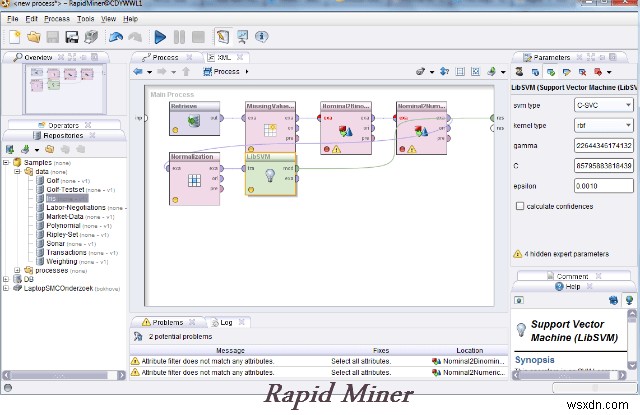Collapse the Samples repository tree node
This screenshot has width=640, height=415.
pos(6,162)
